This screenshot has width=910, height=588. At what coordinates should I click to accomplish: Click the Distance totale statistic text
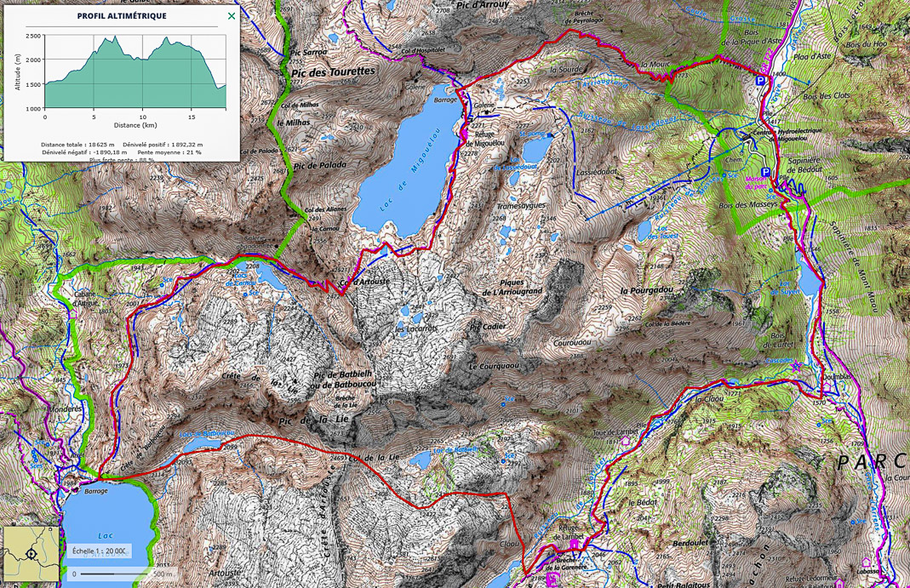[x=77, y=145]
